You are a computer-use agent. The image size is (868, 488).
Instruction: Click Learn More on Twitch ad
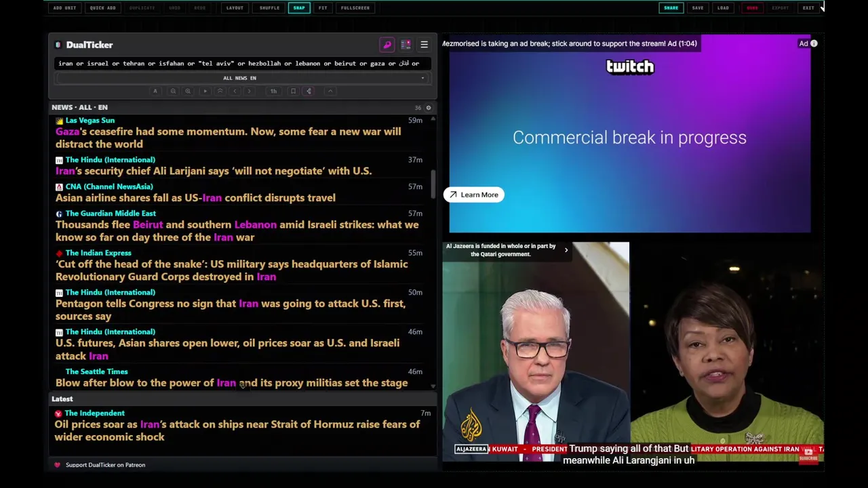point(473,195)
